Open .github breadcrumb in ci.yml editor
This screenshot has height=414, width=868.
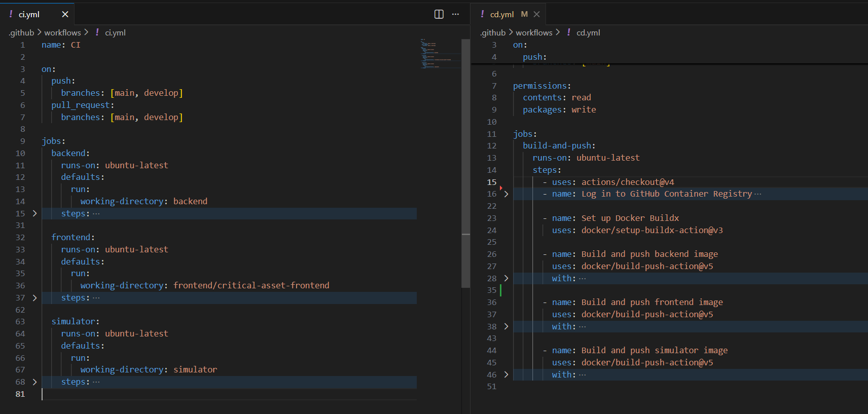tap(21, 32)
